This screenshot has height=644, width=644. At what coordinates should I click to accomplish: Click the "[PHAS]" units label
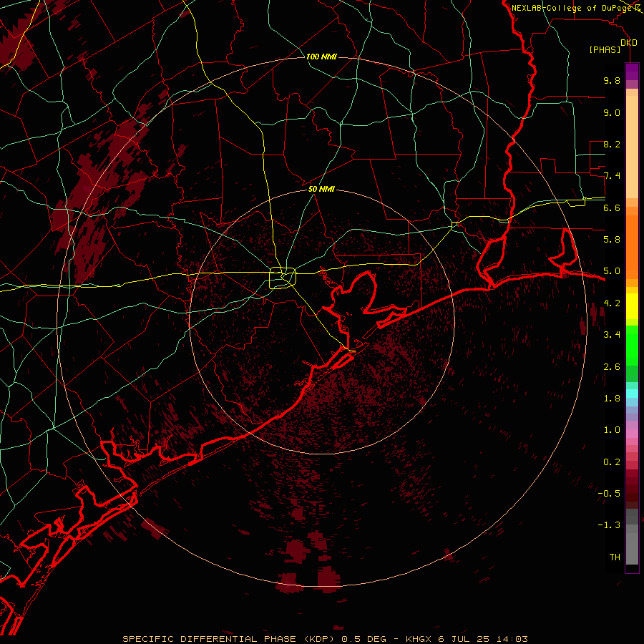(x=605, y=50)
